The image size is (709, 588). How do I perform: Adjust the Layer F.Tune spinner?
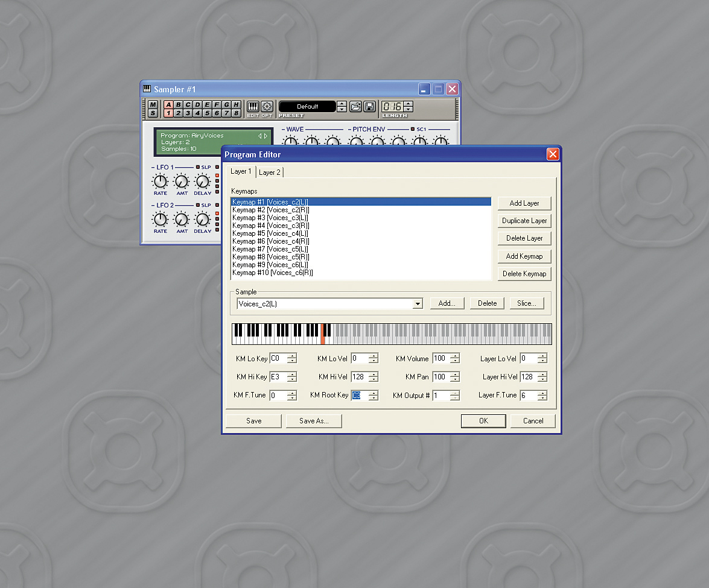pyautogui.click(x=542, y=396)
